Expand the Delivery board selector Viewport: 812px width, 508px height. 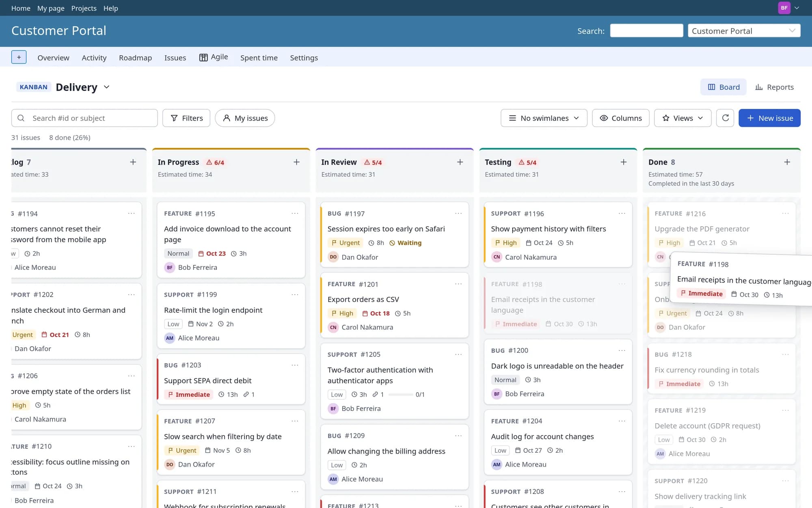[x=107, y=87]
